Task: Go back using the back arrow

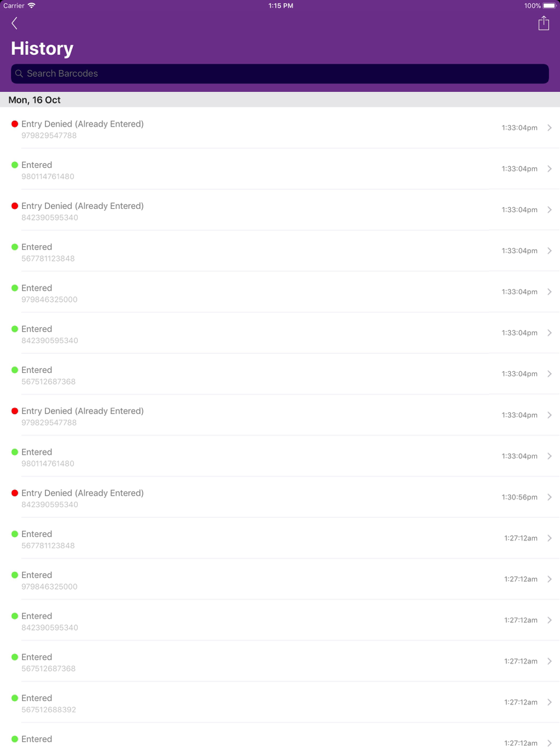Action: point(15,24)
